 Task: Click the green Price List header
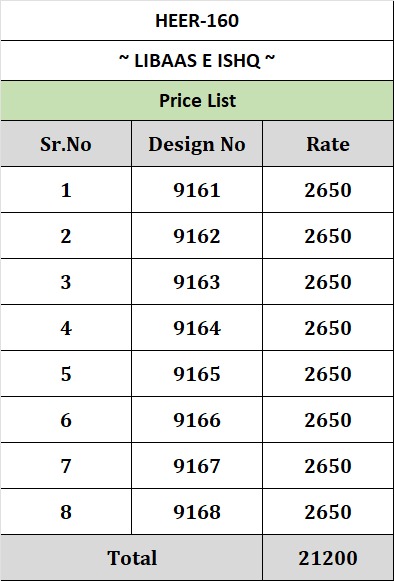click(197, 100)
